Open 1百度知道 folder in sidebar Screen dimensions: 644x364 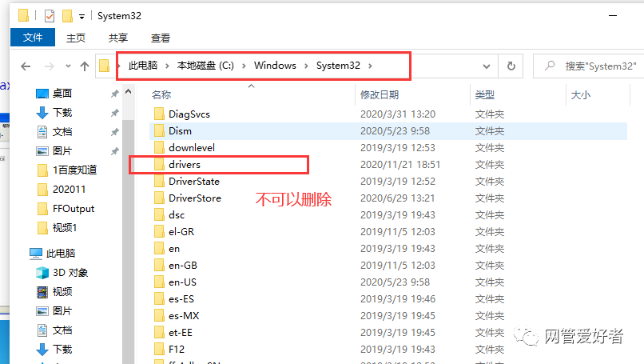(x=74, y=170)
